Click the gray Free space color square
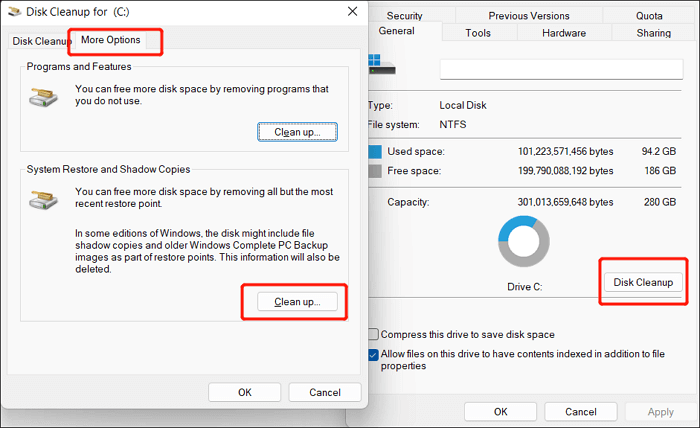The width and height of the screenshot is (700, 428). point(375,172)
